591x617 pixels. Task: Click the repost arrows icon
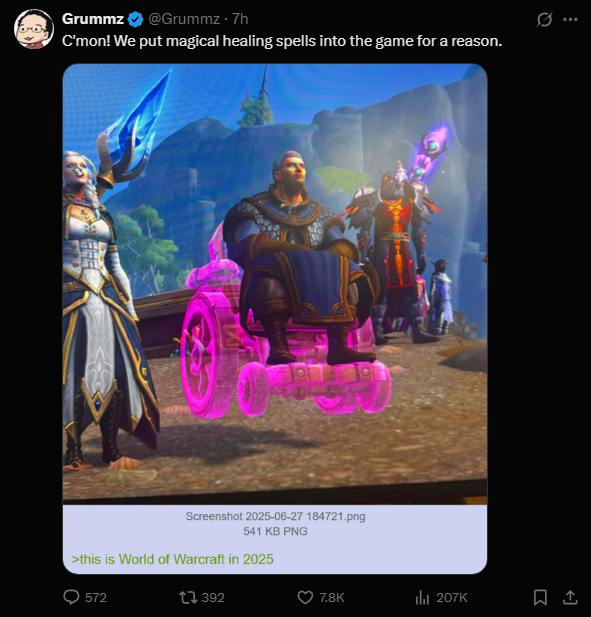pyautogui.click(x=188, y=598)
